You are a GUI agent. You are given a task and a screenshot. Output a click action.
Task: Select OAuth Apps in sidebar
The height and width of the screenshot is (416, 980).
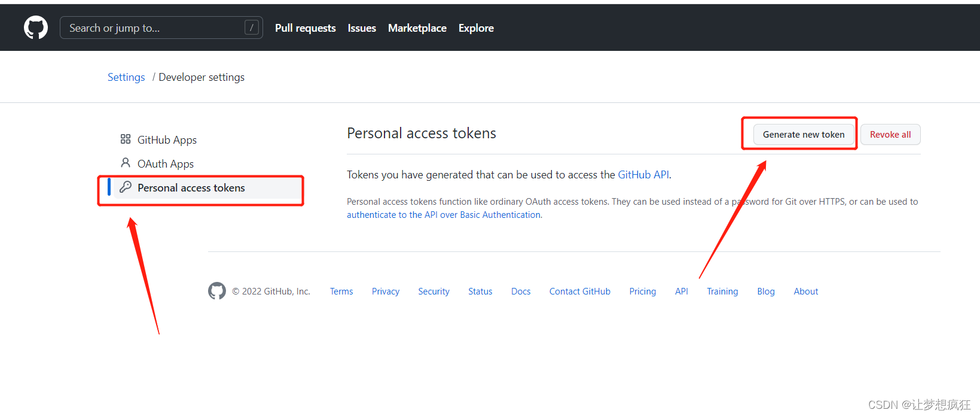pos(166,163)
